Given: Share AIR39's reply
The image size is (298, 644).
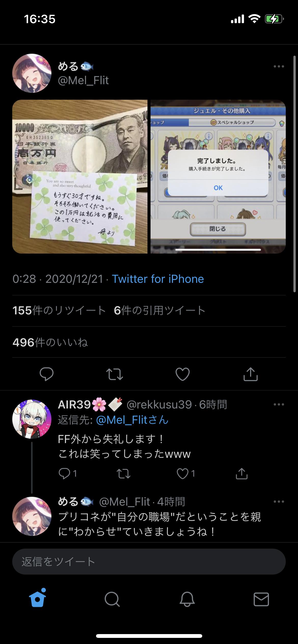Looking at the screenshot, I should click(x=242, y=474).
